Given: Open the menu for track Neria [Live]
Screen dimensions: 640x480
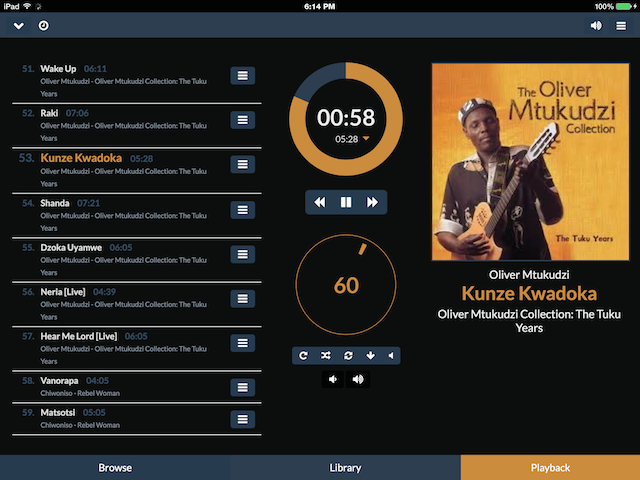Looking at the screenshot, I should coord(242,299).
